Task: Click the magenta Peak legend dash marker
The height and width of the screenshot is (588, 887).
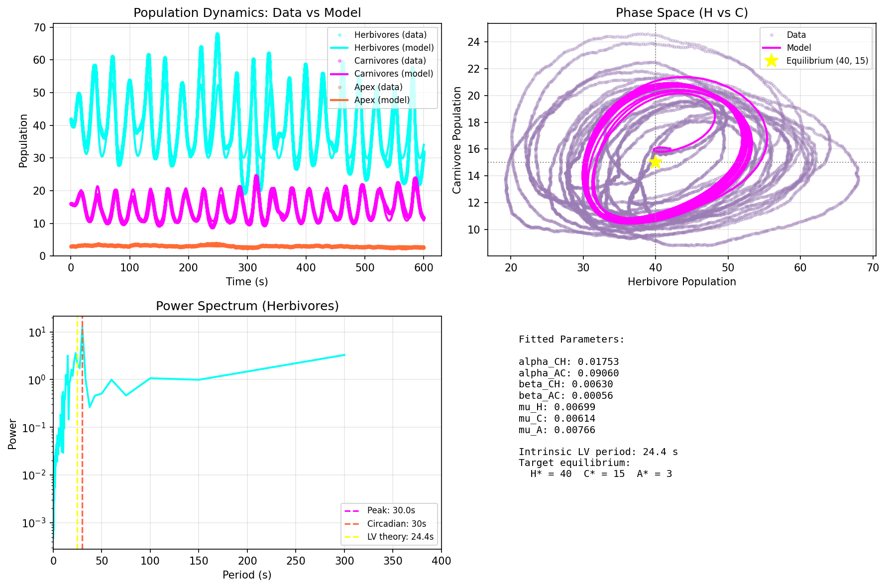Action: (x=353, y=510)
